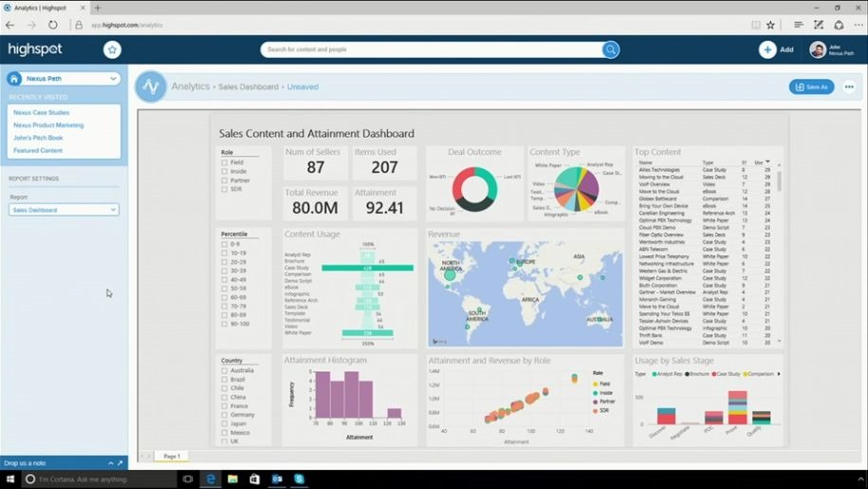Select the Page 1 tab
The image size is (868, 489).
click(172, 457)
